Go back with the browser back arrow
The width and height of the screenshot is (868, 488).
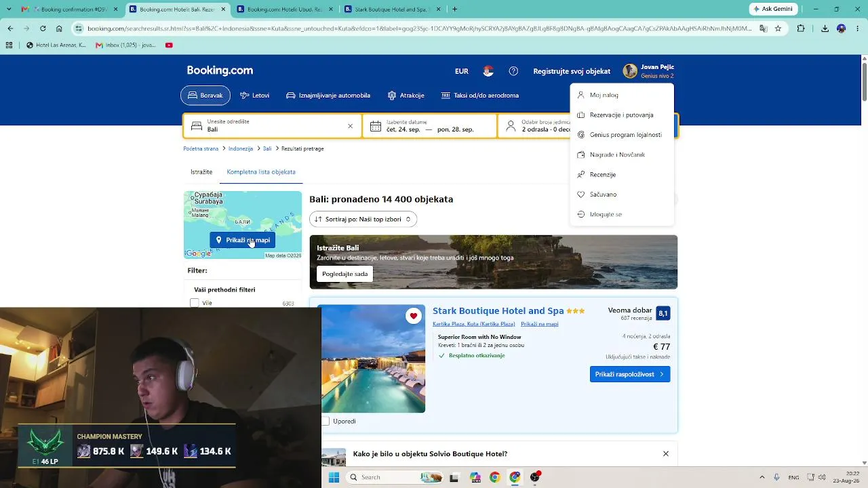coord(10,28)
